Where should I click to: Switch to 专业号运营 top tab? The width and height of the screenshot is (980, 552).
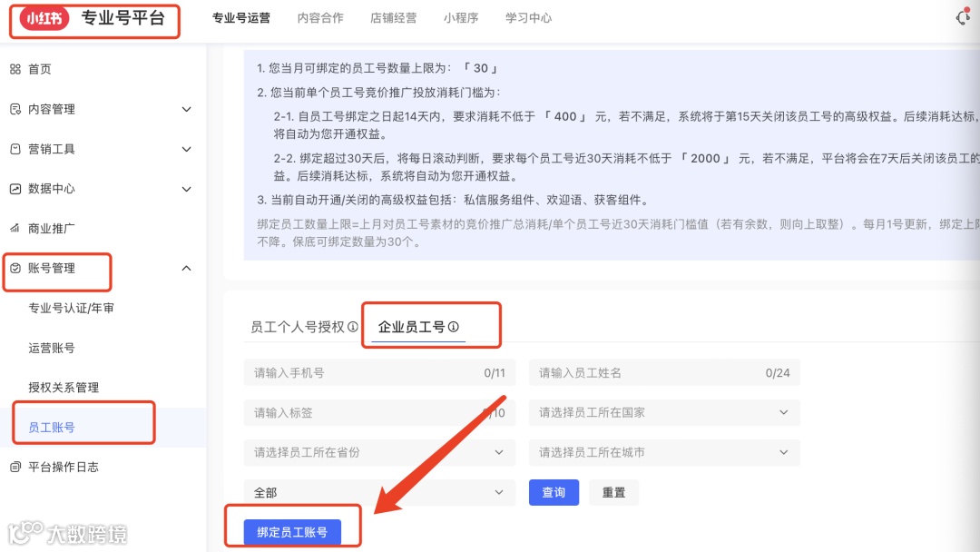pyautogui.click(x=241, y=18)
